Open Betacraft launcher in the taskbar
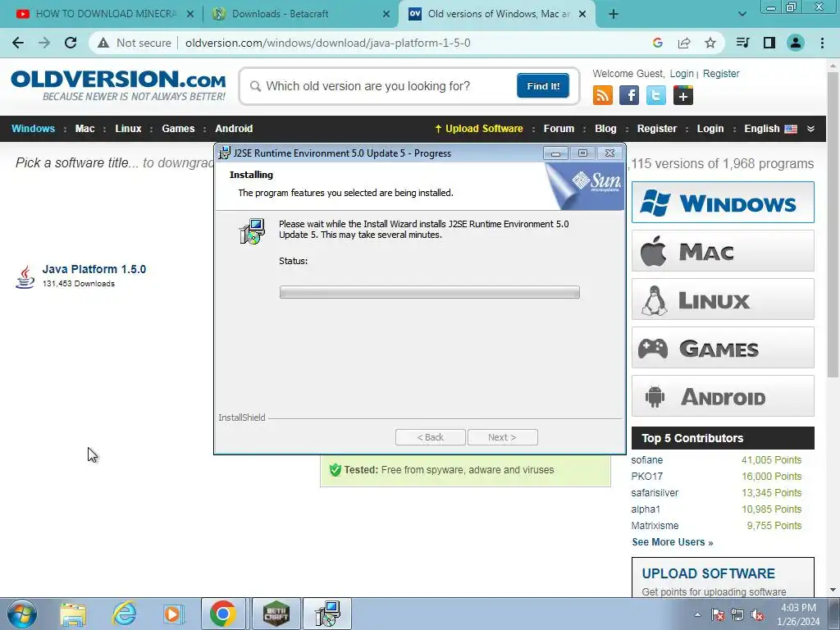The height and width of the screenshot is (630, 840). 276,614
